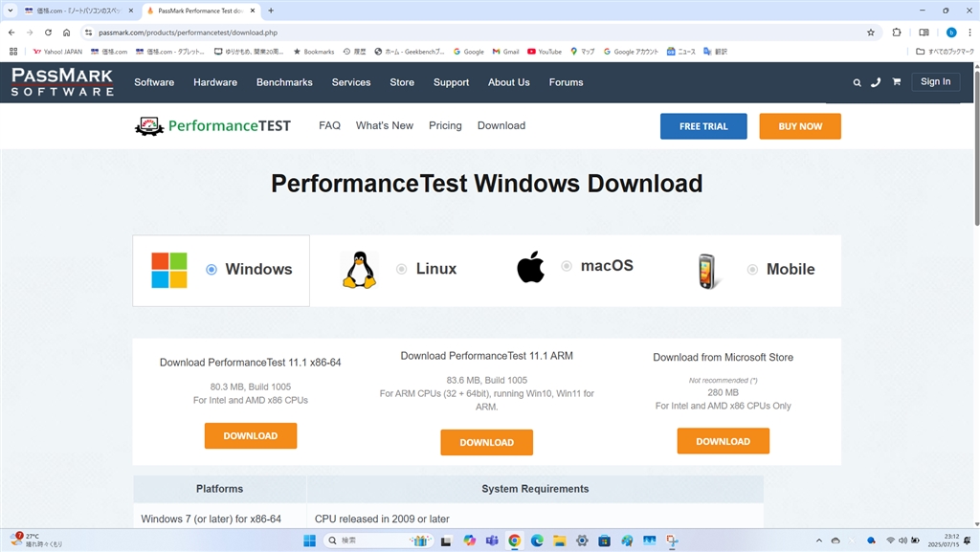
Task: Open the browser extensions puzzle icon
Action: [896, 33]
